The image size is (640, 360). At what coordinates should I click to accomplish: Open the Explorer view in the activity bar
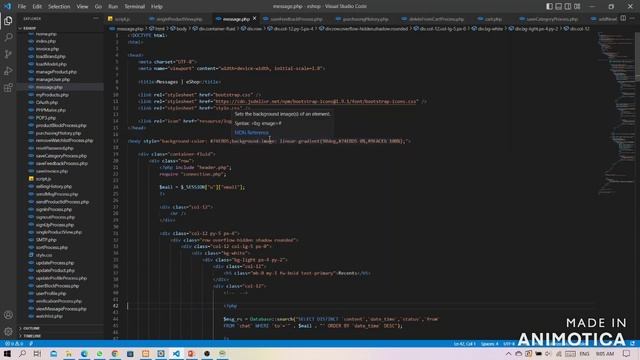coord(8,21)
